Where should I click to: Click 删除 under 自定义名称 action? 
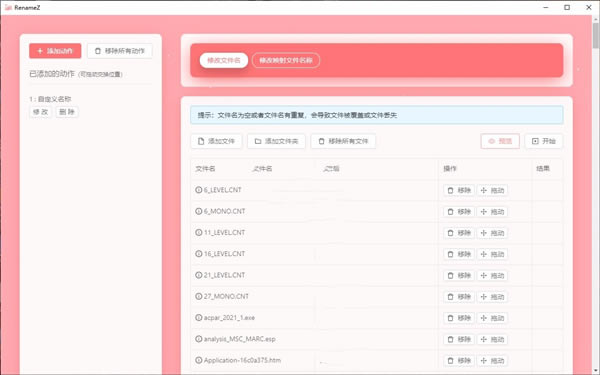click(67, 112)
